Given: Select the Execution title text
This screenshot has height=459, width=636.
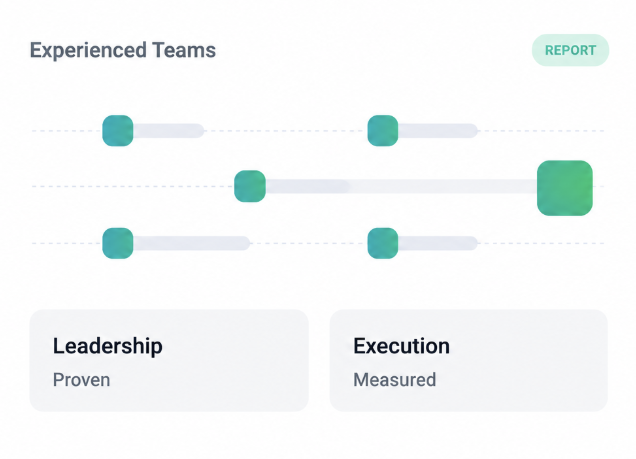Looking at the screenshot, I should [402, 346].
